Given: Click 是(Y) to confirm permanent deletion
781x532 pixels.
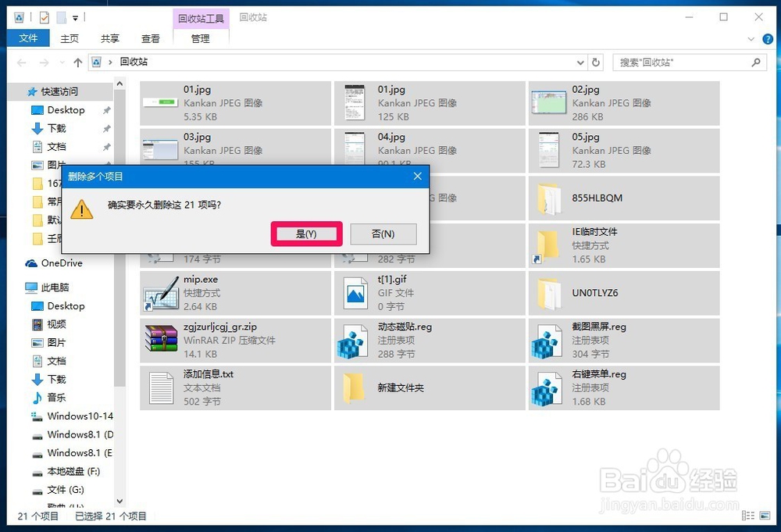Looking at the screenshot, I should pos(306,234).
